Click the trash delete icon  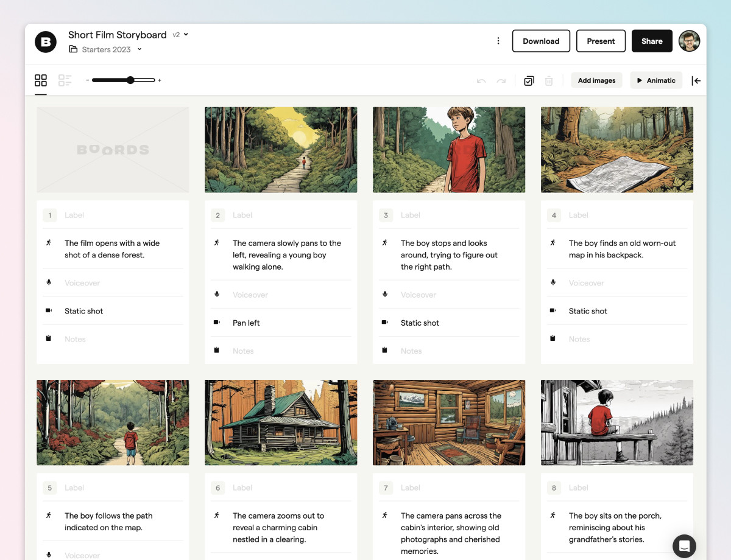pyautogui.click(x=549, y=81)
